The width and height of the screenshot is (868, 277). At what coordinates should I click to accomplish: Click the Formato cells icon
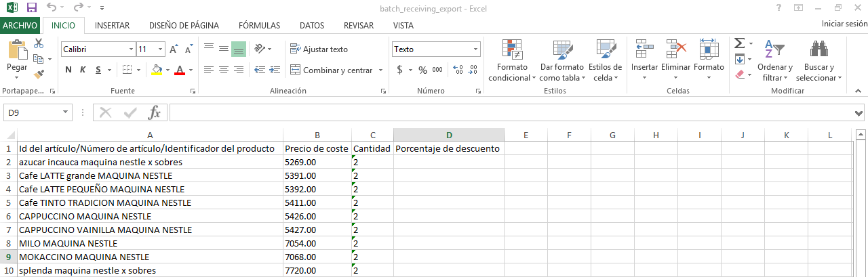709,49
